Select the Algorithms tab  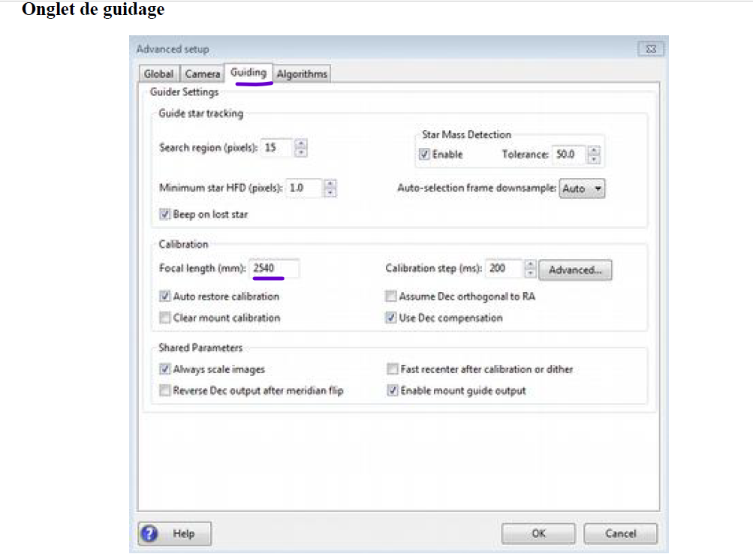[x=302, y=74]
